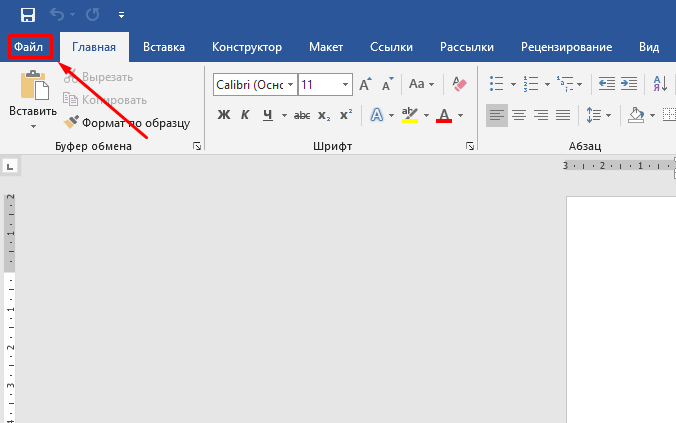This screenshot has width=676, height=423.
Task: Justify the paragraph text
Action: click(563, 115)
